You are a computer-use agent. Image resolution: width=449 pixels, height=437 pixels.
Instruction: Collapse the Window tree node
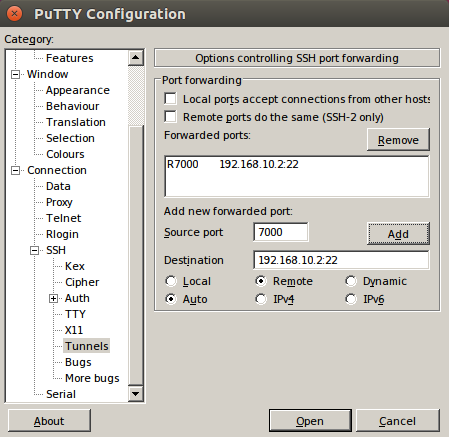15,74
